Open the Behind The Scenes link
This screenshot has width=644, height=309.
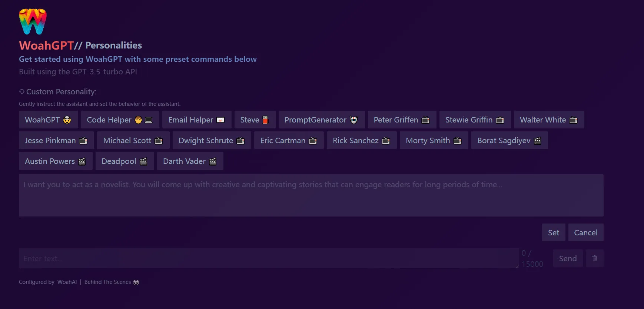(x=112, y=282)
